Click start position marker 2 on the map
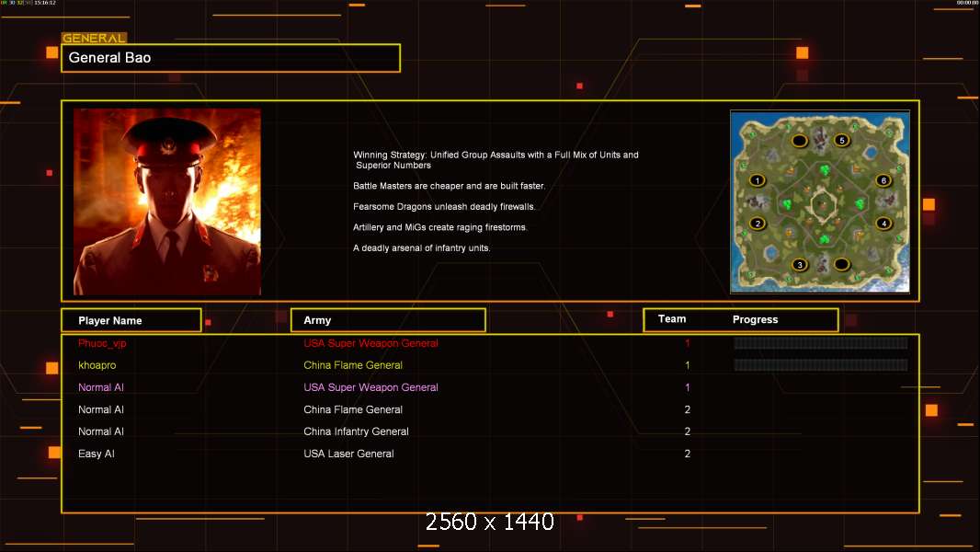The image size is (980, 552). (758, 224)
